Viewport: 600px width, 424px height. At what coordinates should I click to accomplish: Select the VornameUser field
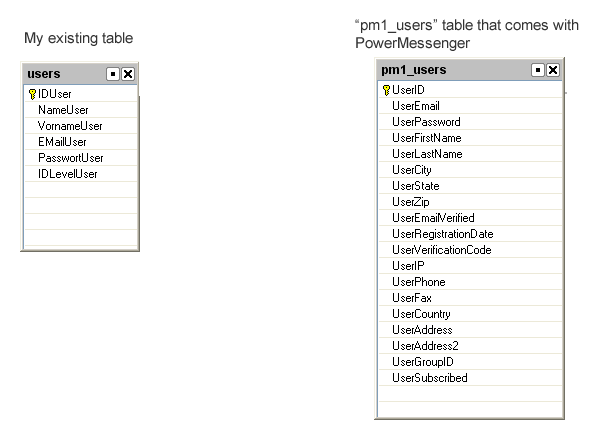81,126
